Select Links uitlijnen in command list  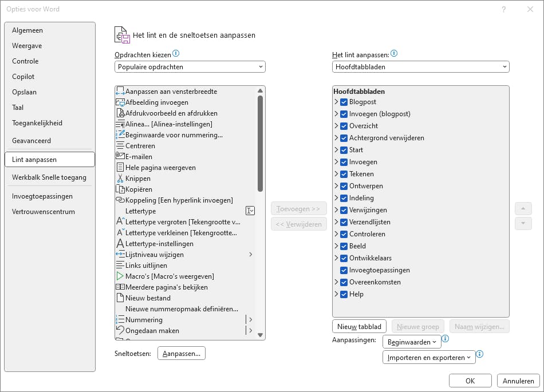[146, 266]
